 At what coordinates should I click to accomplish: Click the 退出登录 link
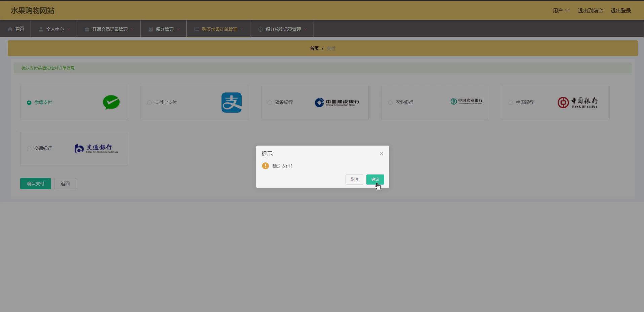pyautogui.click(x=620, y=11)
